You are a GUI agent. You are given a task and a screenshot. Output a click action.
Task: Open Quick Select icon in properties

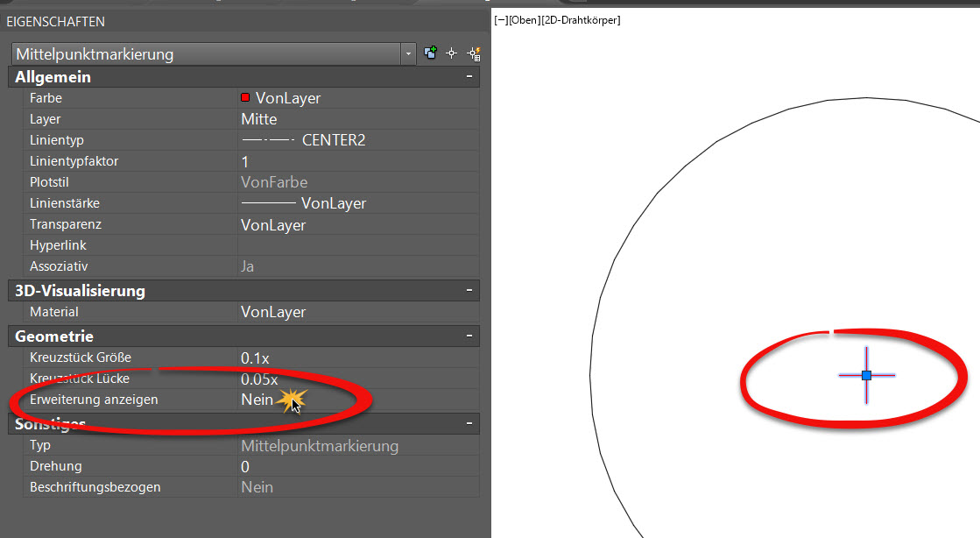pos(474,53)
